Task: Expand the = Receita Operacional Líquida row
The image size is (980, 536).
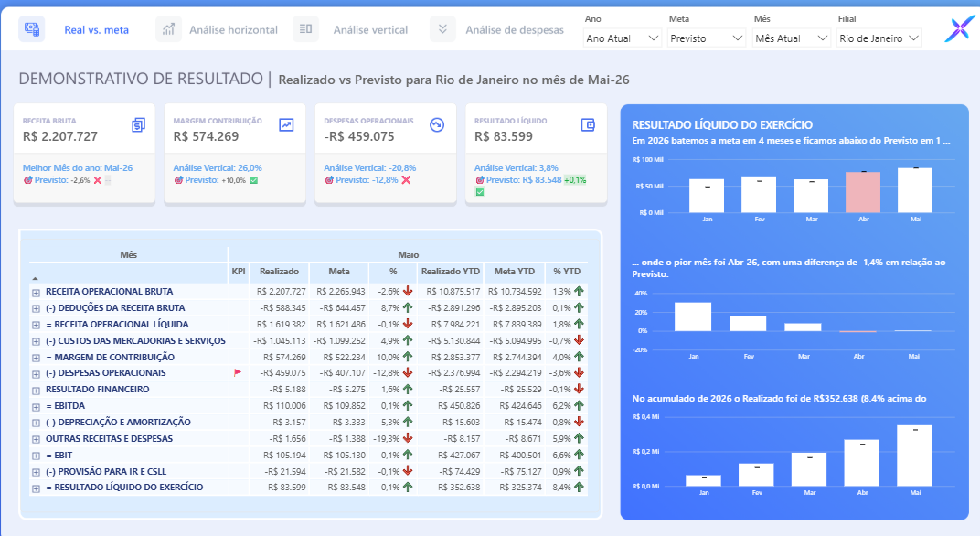Action: (x=36, y=325)
